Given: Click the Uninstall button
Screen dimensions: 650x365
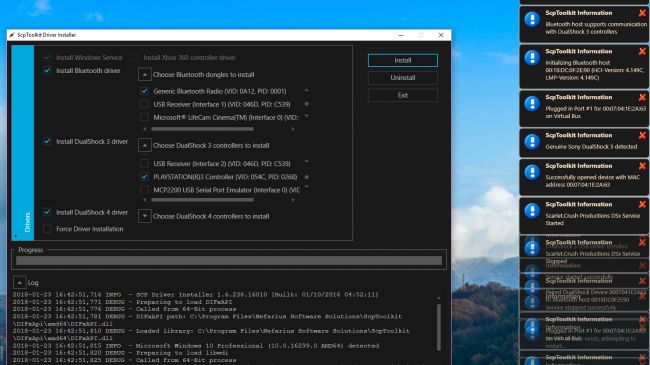Looking at the screenshot, I should coord(403,78).
